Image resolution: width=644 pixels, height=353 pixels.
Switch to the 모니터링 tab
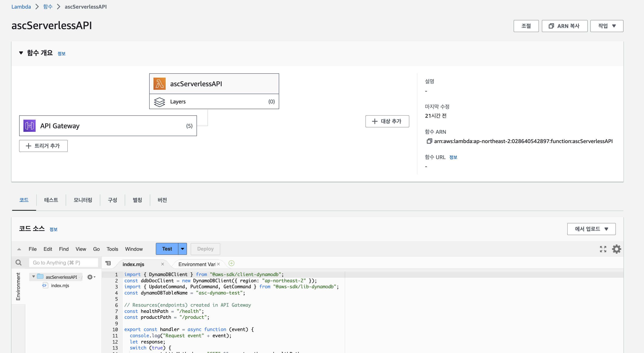click(x=83, y=200)
